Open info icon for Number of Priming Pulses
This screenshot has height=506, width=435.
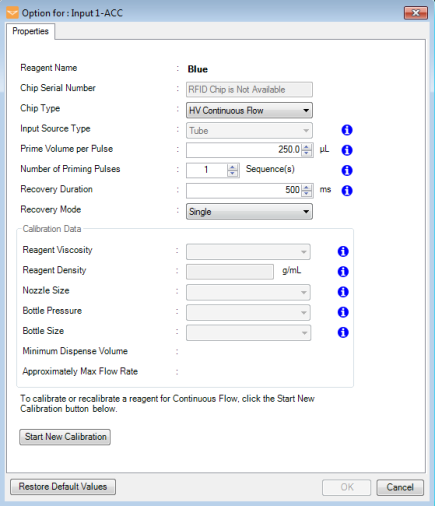[x=347, y=170]
